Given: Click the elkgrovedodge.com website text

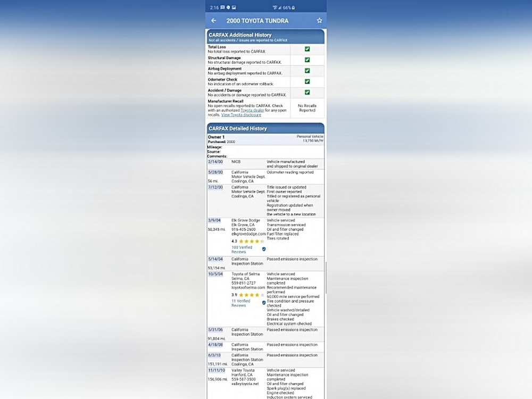Looking at the screenshot, I should 248,234.
